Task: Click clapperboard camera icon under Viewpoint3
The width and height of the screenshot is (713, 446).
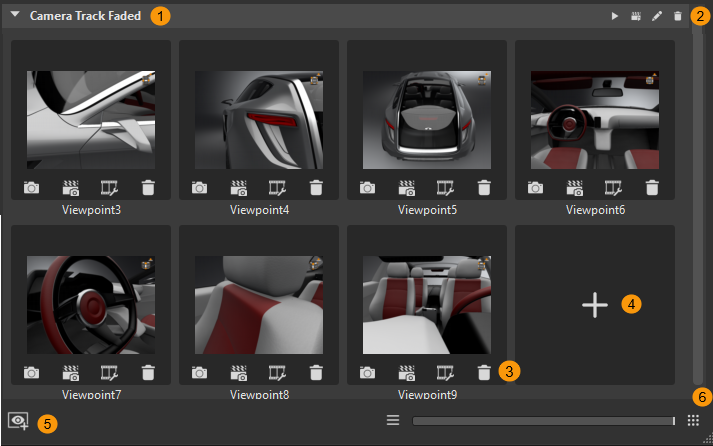Action: tap(70, 188)
